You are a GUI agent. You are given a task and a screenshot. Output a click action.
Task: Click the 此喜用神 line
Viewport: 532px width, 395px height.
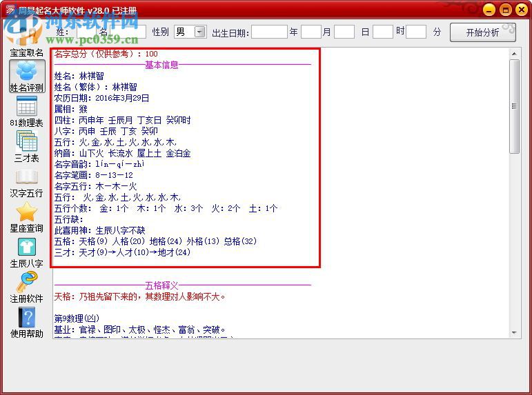100,230
